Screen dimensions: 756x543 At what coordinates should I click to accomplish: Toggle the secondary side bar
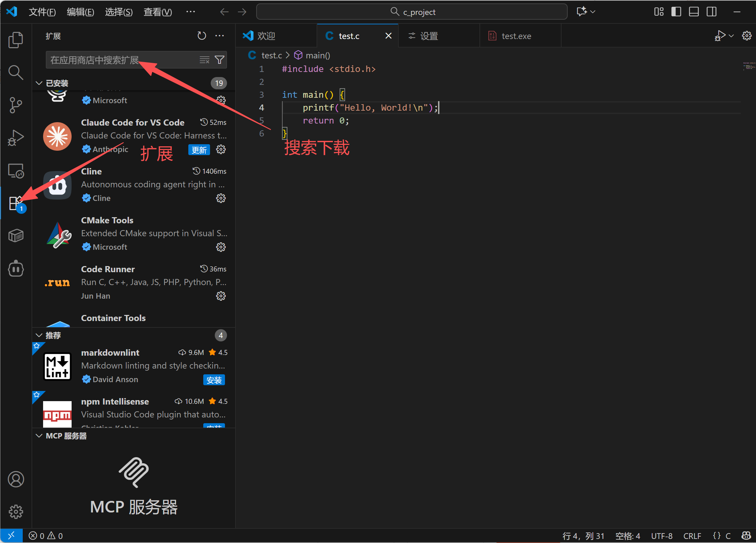point(711,11)
